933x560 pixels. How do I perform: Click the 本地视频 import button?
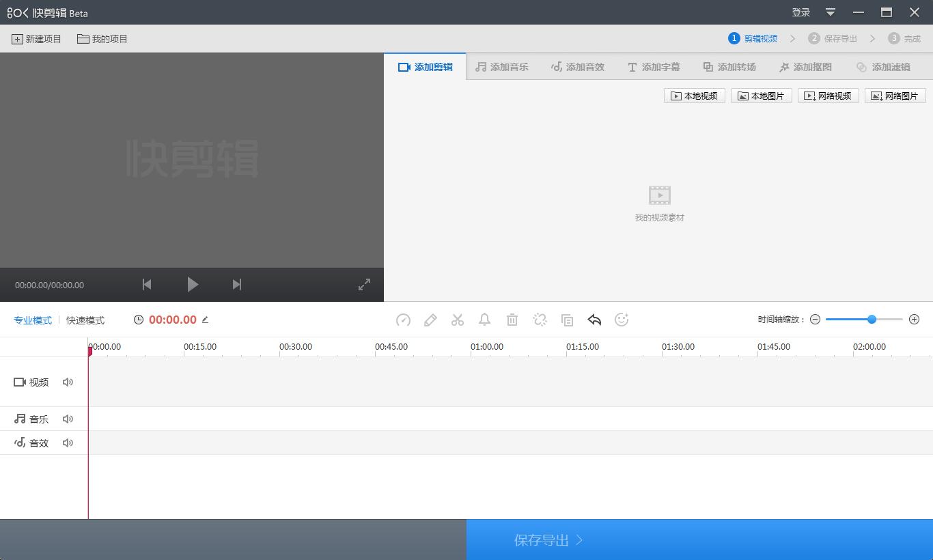pyautogui.click(x=694, y=96)
